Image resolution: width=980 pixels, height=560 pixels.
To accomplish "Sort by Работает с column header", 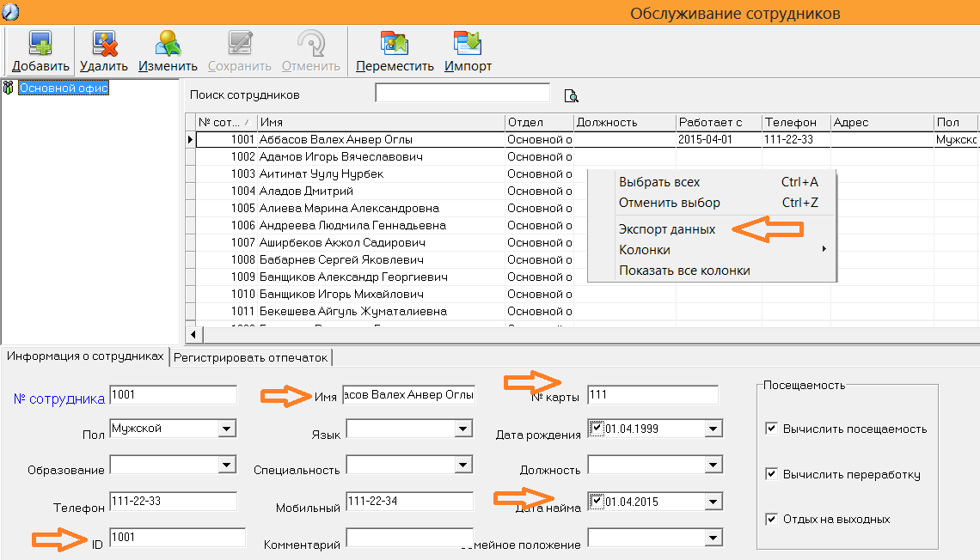I will point(720,122).
